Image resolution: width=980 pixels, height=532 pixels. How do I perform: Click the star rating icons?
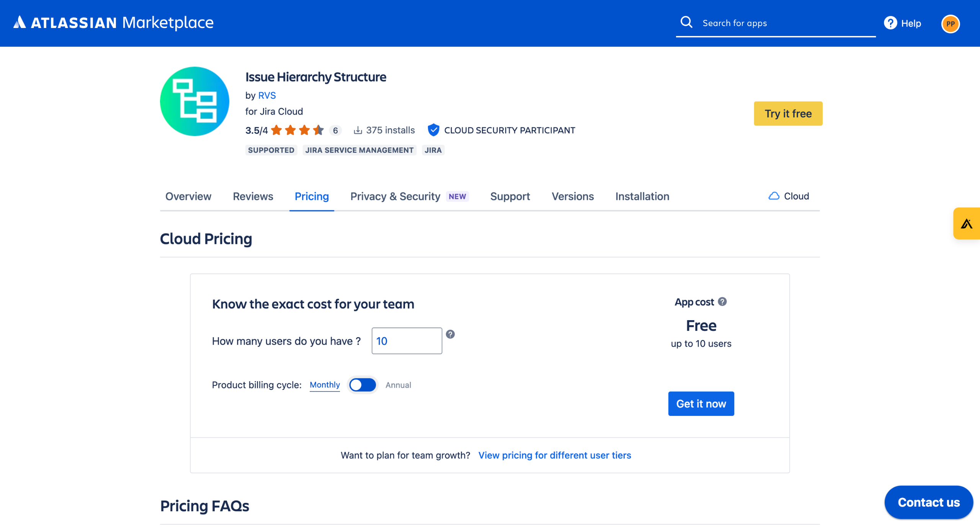[297, 130]
